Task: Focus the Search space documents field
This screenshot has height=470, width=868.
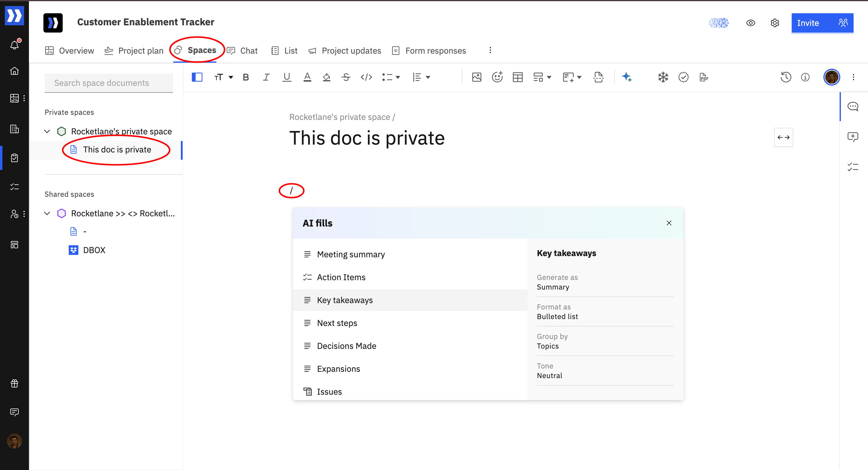Action: 108,83
